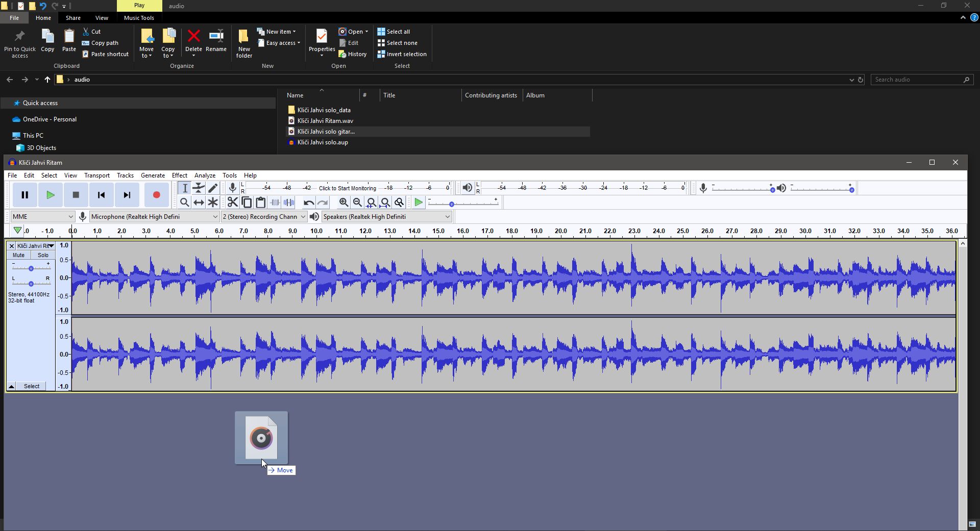Select the Time Shift tool
Screen dimensions: 980x531
199,203
